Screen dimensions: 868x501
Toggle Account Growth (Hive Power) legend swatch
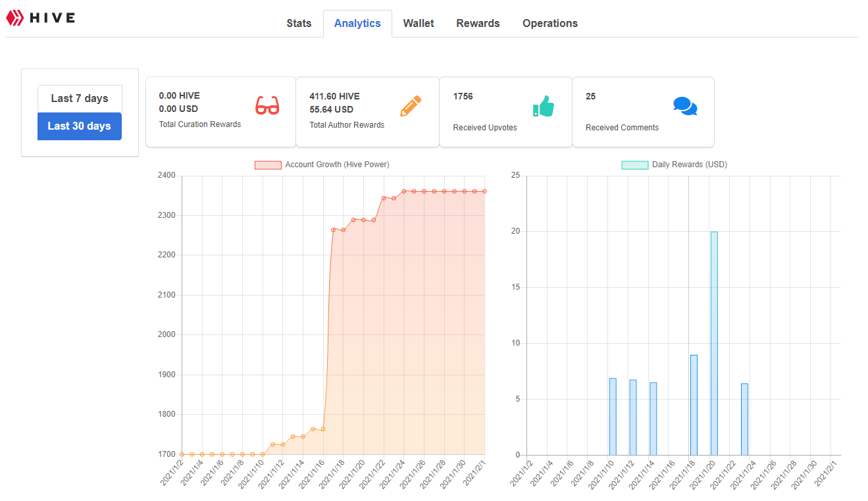click(x=268, y=165)
